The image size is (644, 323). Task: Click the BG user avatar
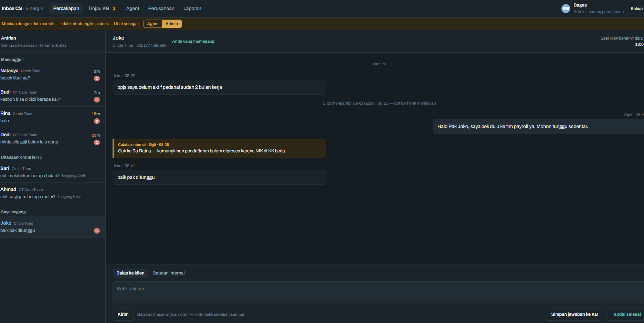[x=566, y=9]
